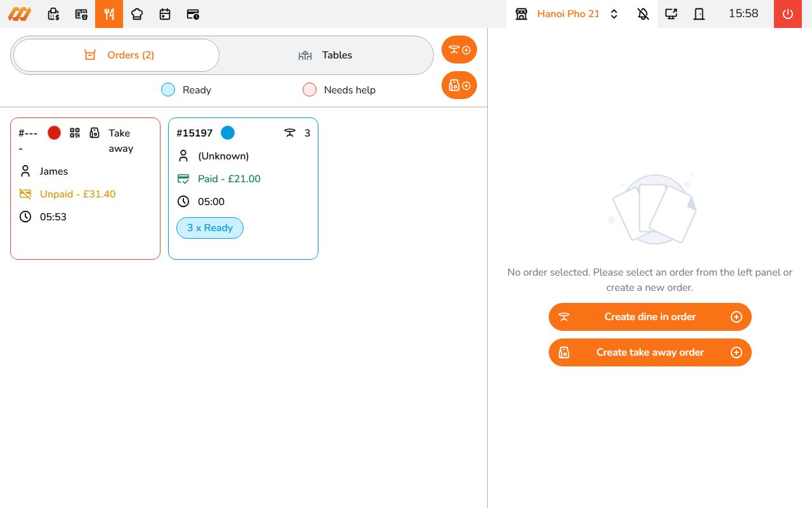Click the Hanoi Pho 21 store name

pyautogui.click(x=568, y=13)
